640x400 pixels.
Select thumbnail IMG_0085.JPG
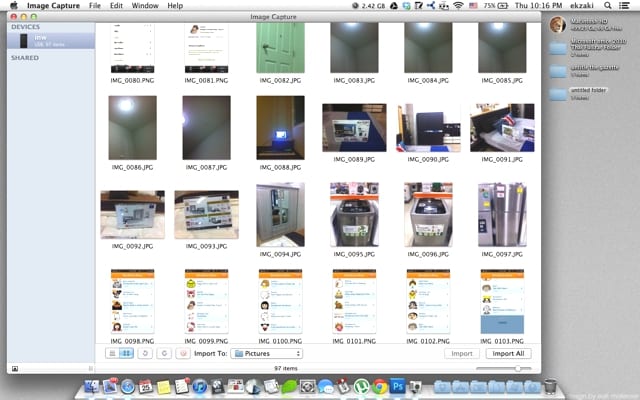pyautogui.click(x=502, y=48)
